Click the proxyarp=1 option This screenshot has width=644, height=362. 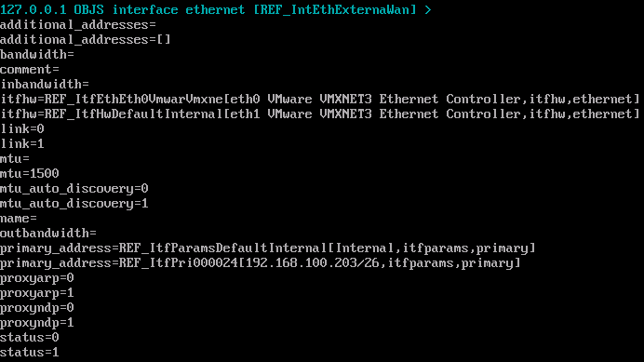pos(37,293)
